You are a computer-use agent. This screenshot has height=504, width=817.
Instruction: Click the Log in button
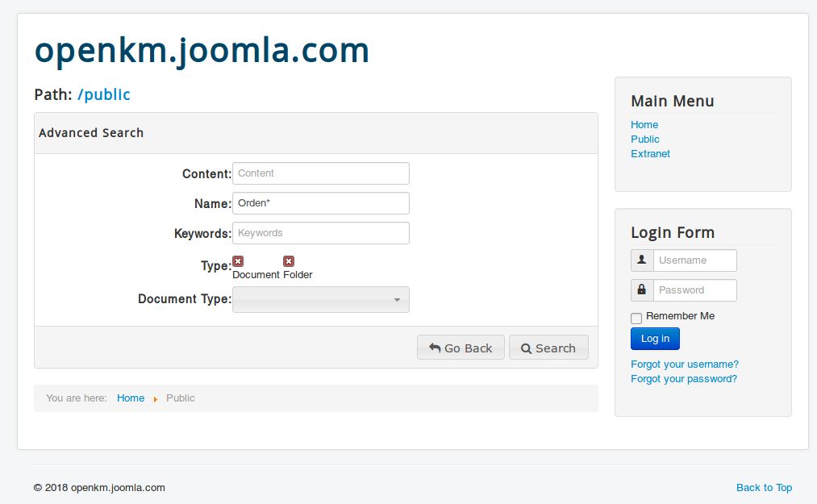coord(655,339)
